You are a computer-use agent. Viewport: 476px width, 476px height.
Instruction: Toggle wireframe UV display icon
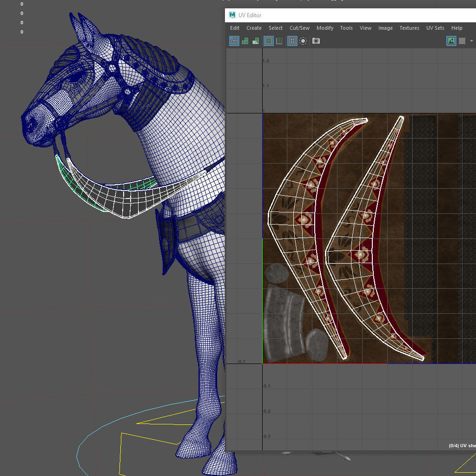pyautogui.click(x=234, y=41)
